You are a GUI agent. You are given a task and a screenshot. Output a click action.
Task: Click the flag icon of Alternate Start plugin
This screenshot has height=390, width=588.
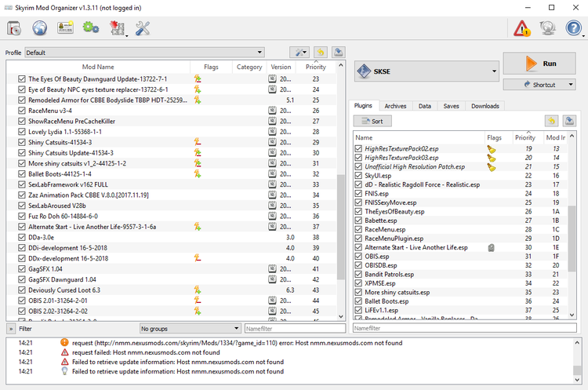click(x=492, y=248)
